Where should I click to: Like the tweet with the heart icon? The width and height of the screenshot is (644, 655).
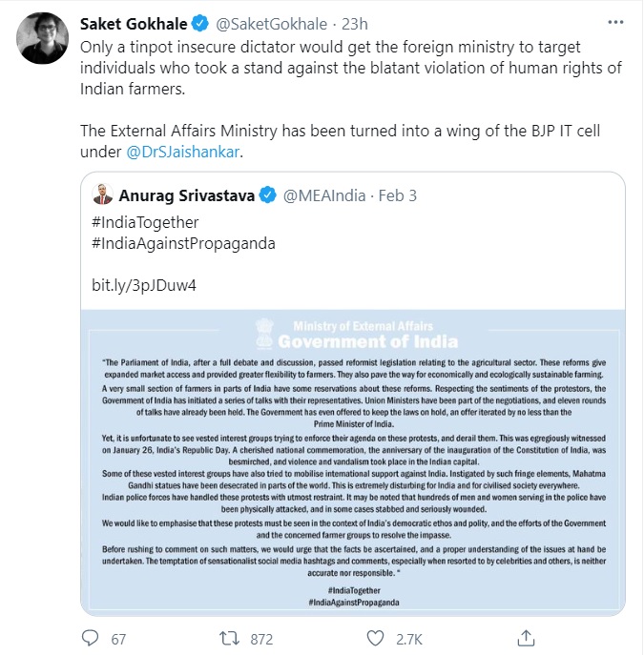coord(379,637)
